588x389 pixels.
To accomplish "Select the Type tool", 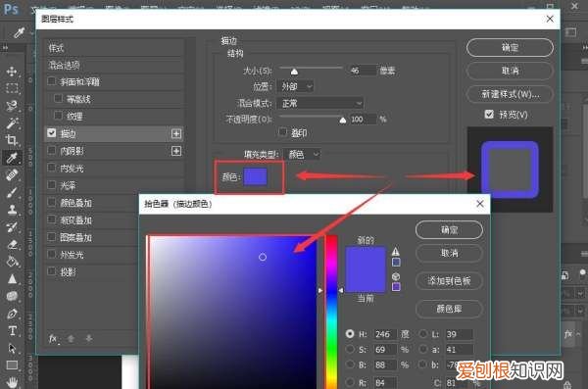I will 12,331.
